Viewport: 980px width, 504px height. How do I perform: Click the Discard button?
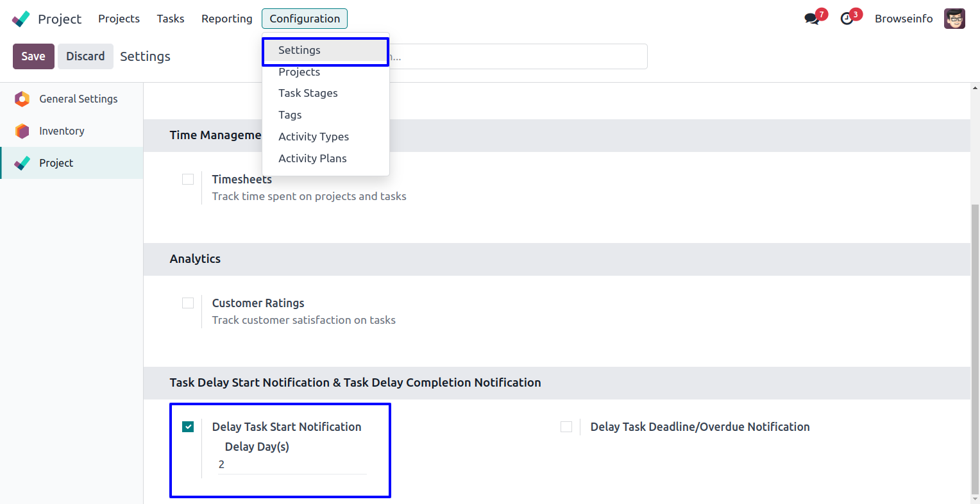pos(85,56)
